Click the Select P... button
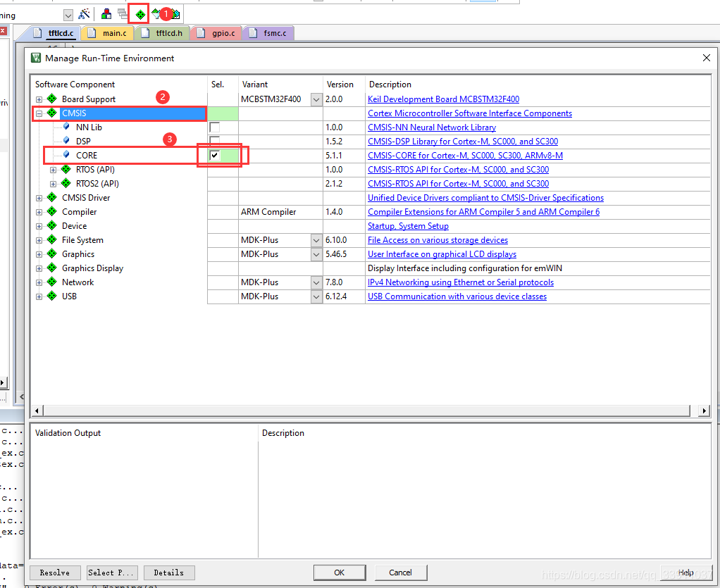 (x=111, y=573)
